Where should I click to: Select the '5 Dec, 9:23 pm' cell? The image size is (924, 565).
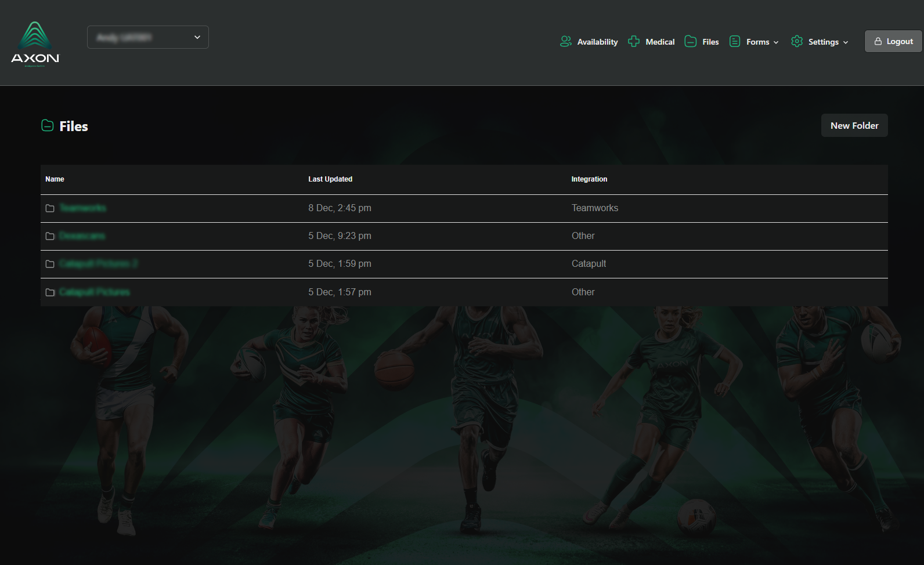[x=340, y=236]
